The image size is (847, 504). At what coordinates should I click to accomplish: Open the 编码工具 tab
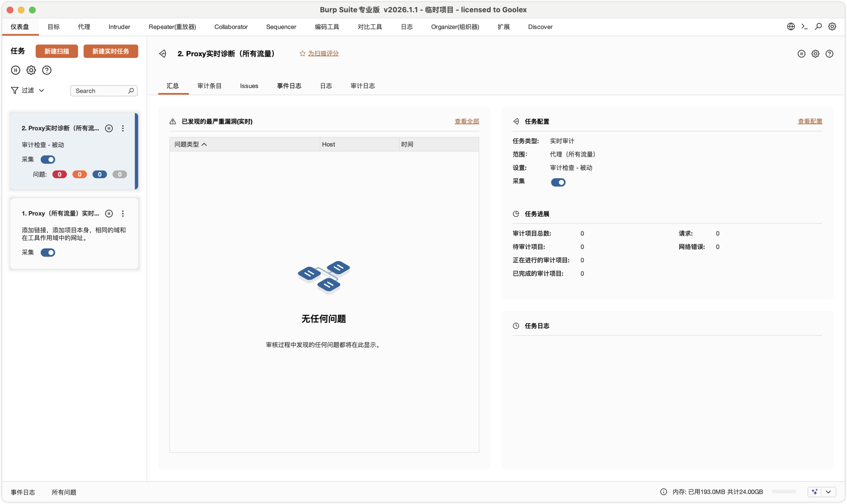pos(327,27)
